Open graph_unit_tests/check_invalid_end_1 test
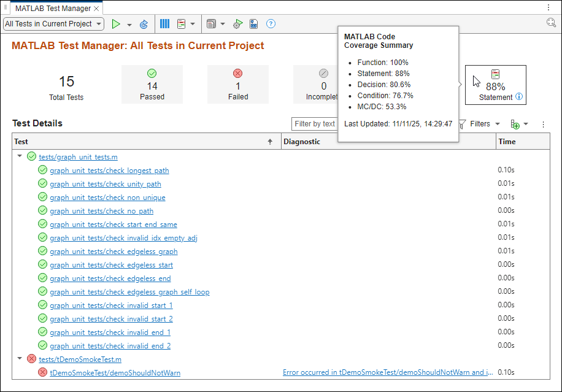The width and height of the screenshot is (562, 392). tap(110, 332)
